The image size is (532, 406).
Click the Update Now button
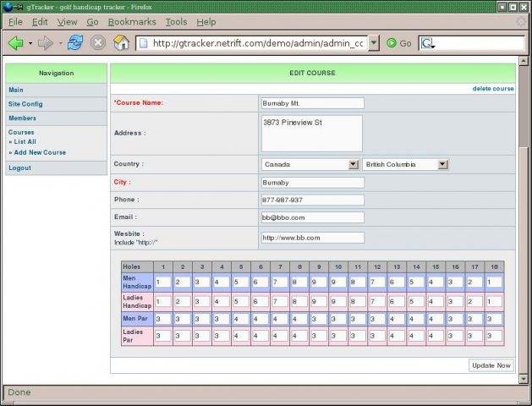tap(491, 365)
